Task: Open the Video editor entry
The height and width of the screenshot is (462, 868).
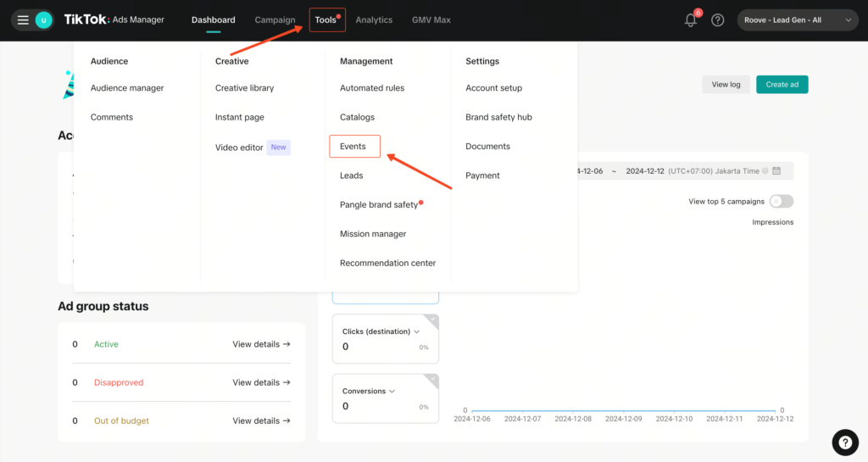Action: coord(238,148)
